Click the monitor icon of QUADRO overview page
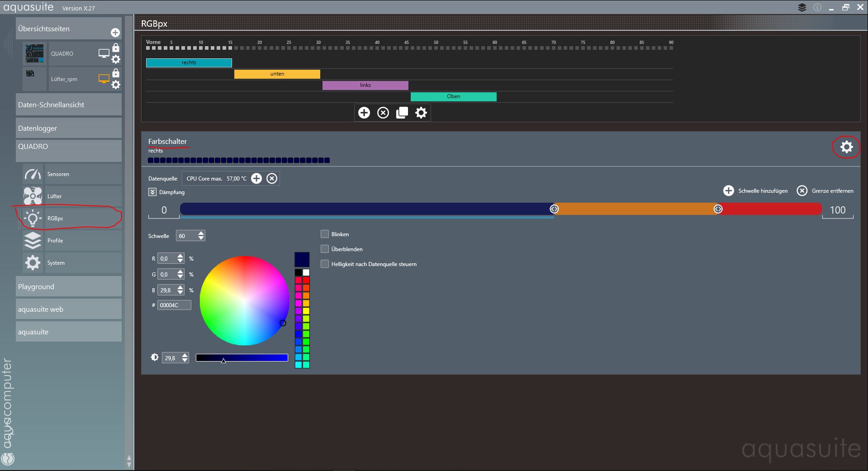Image resolution: width=868 pixels, height=471 pixels. coord(104,53)
